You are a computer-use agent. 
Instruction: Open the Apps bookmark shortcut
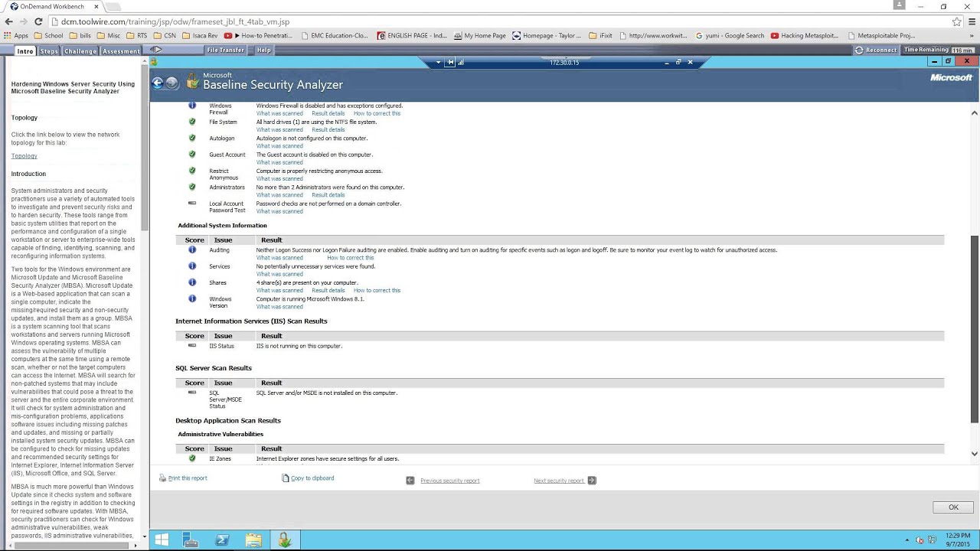click(16, 35)
